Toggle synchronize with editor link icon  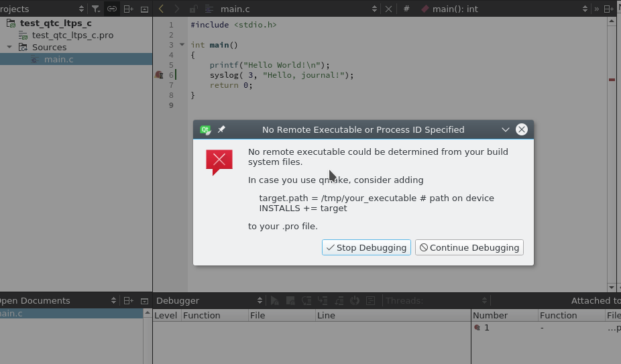(112, 9)
